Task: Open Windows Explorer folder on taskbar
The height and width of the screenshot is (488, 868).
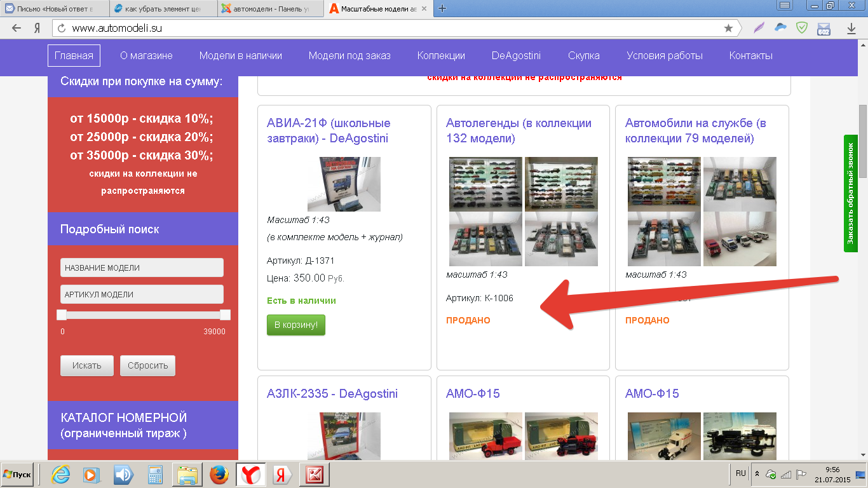Action: click(189, 475)
